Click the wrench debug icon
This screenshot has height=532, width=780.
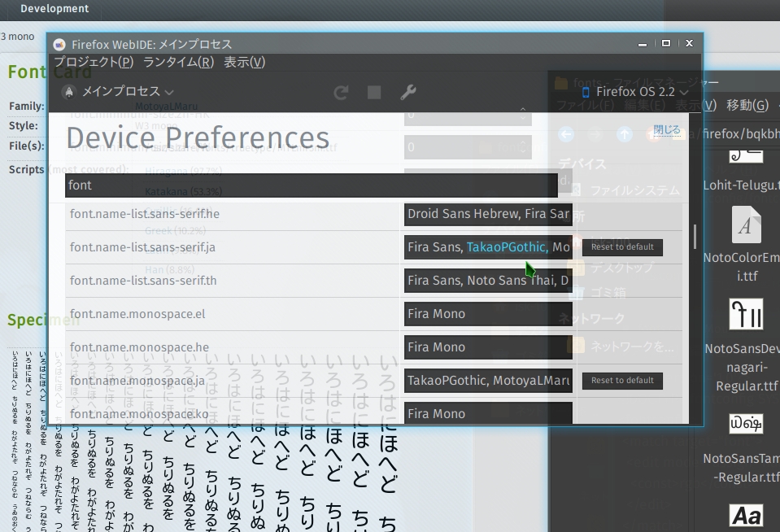pos(408,92)
